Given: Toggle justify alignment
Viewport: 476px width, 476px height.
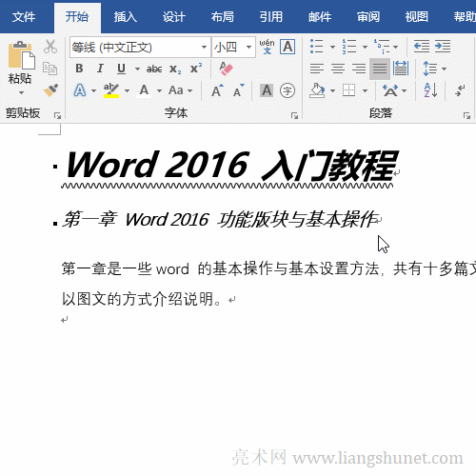Looking at the screenshot, I should pyautogui.click(x=380, y=69).
